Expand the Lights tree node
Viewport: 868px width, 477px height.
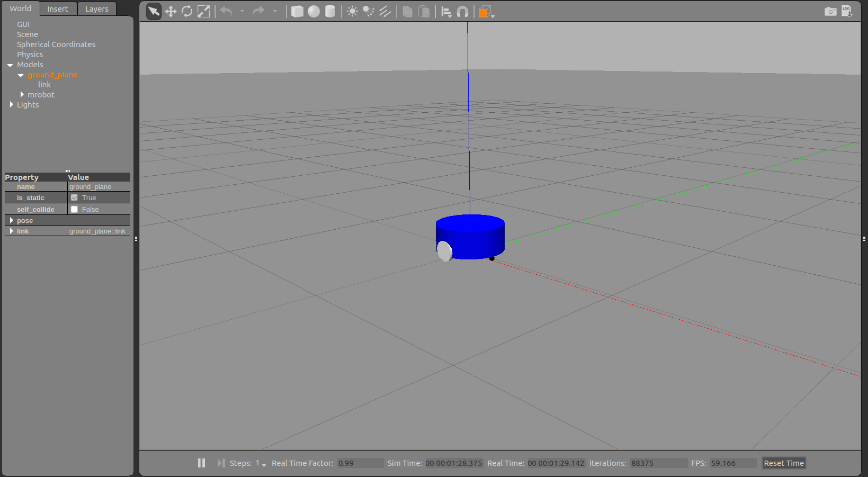click(x=12, y=104)
